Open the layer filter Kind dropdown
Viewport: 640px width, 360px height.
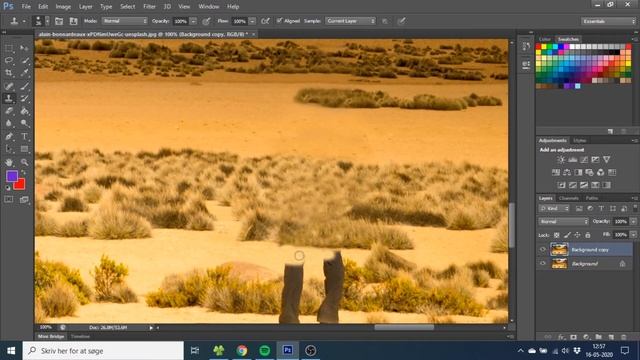pyautogui.click(x=554, y=209)
